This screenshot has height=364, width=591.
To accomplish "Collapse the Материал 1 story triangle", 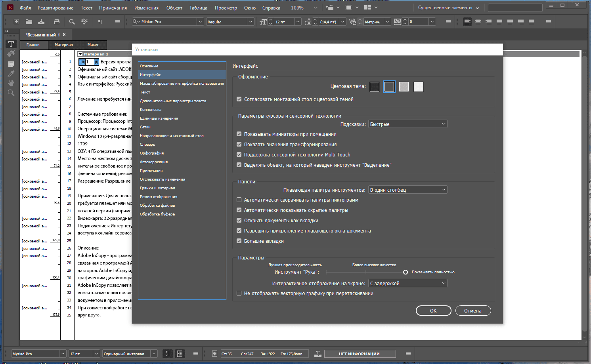I will (80, 54).
